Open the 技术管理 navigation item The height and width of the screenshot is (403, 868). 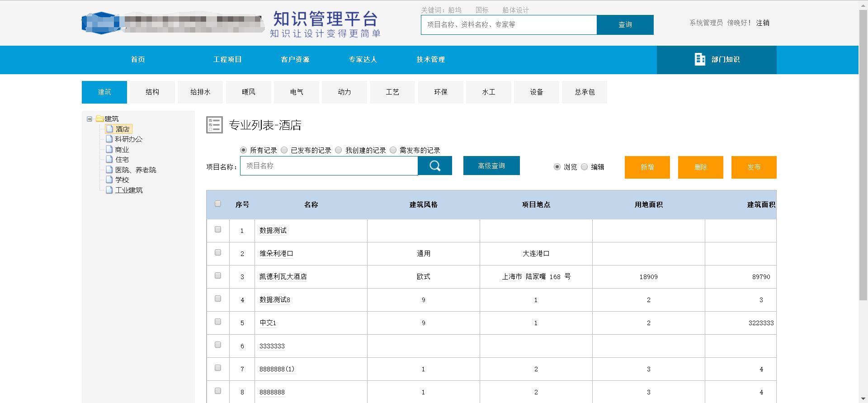pyautogui.click(x=431, y=59)
